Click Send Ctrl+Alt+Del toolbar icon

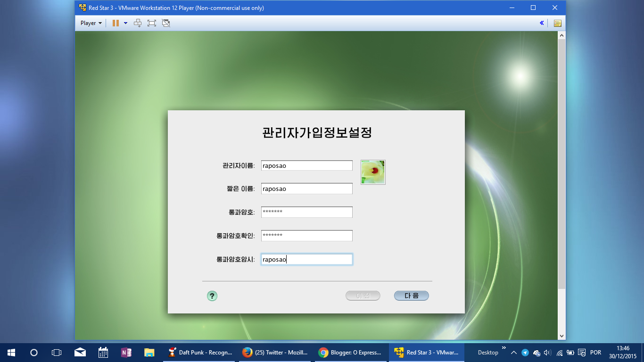pyautogui.click(x=138, y=23)
